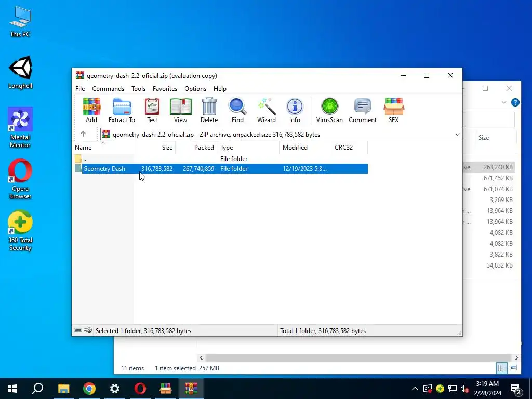Screen dimensions: 532x399
Task: Sort by the CRC32 column header
Action: pyautogui.click(x=349, y=147)
